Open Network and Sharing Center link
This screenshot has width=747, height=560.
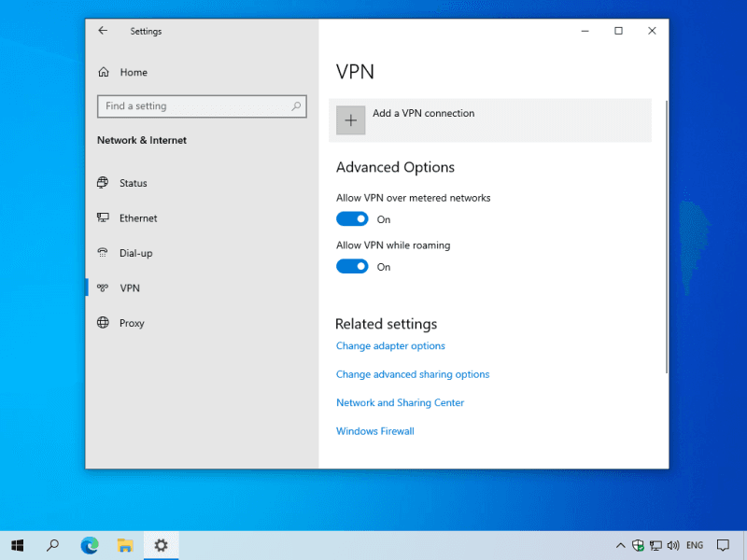coord(400,403)
